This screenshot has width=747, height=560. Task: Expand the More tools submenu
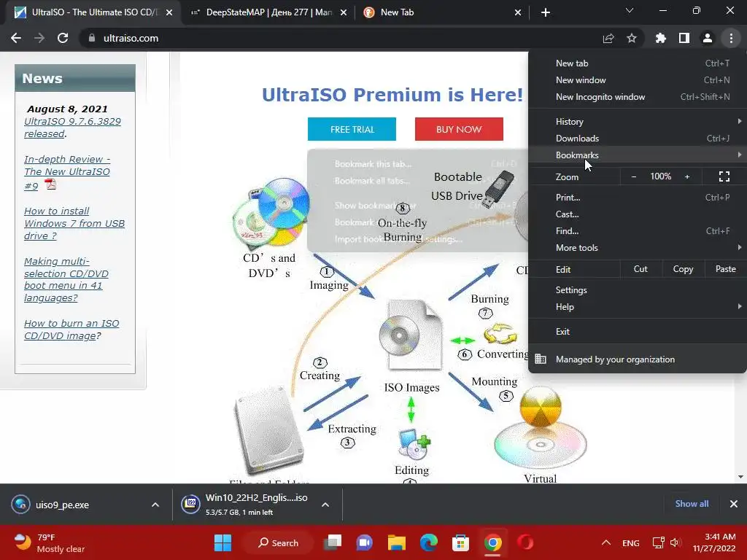[x=638, y=248]
